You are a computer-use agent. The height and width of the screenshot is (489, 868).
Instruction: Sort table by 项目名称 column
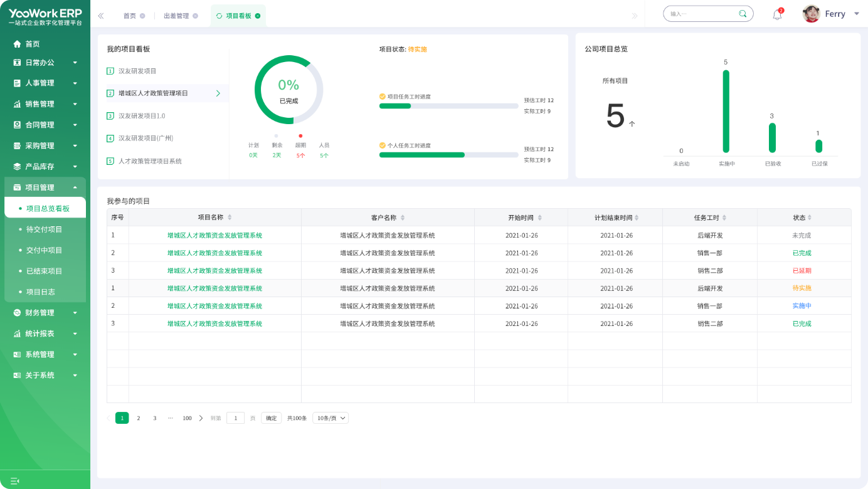230,218
